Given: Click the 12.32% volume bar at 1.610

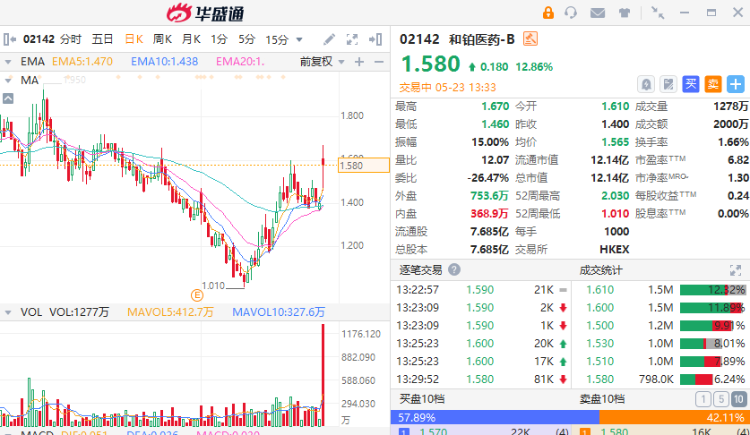Looking at the screenshot, I should [x=712, y=290].
